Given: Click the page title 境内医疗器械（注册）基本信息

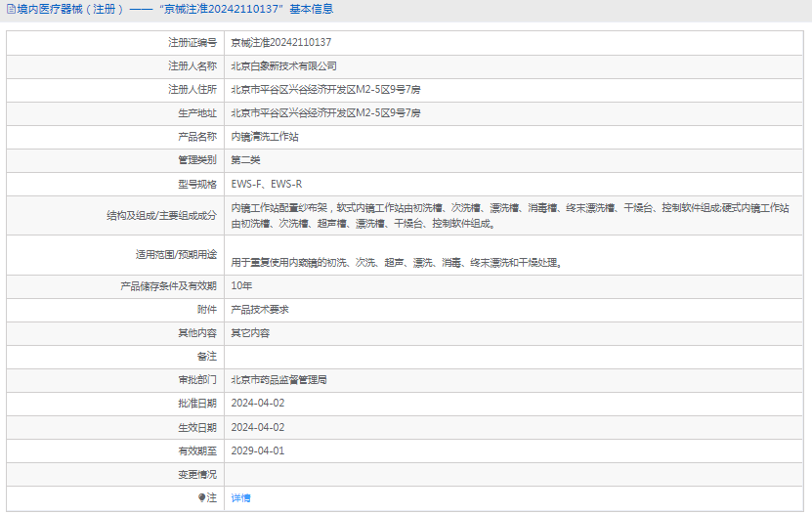Looking at the screenshot, I should (x=175, y=9).
